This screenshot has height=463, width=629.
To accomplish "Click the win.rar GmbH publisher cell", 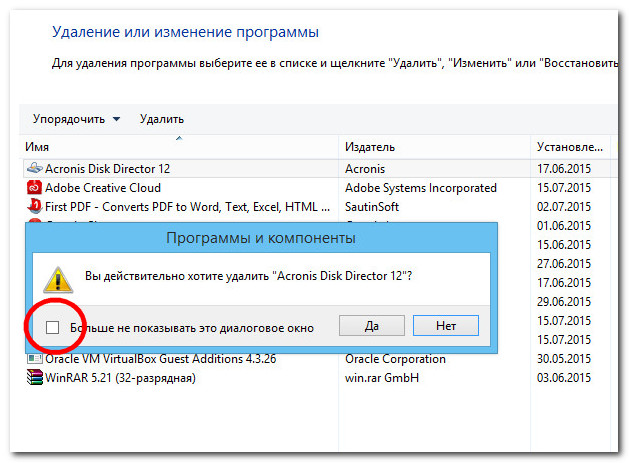I will tap(381, 378).
